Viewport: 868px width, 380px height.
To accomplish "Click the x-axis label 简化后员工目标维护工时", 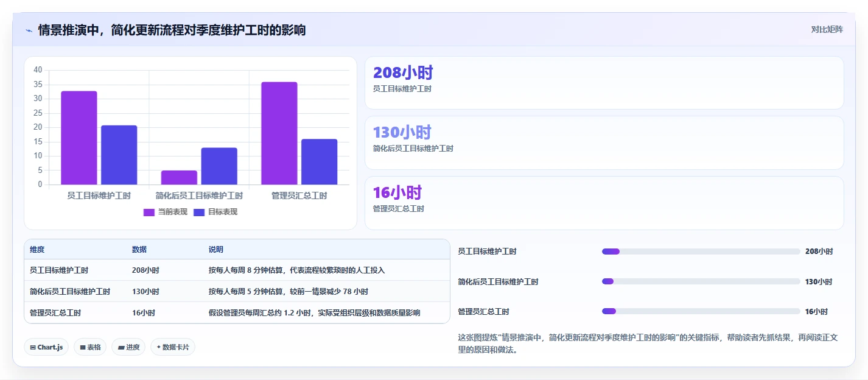I will (199, 195).
